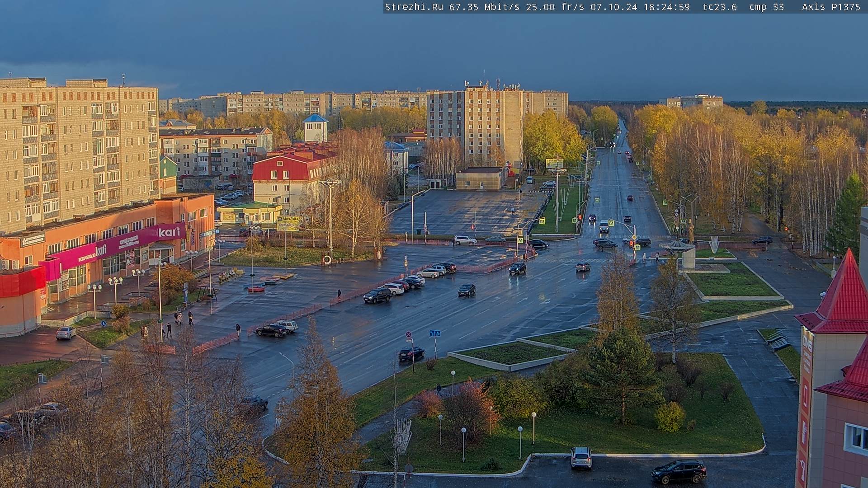Click the "18:24:59" time stamp

click(666, 7)
